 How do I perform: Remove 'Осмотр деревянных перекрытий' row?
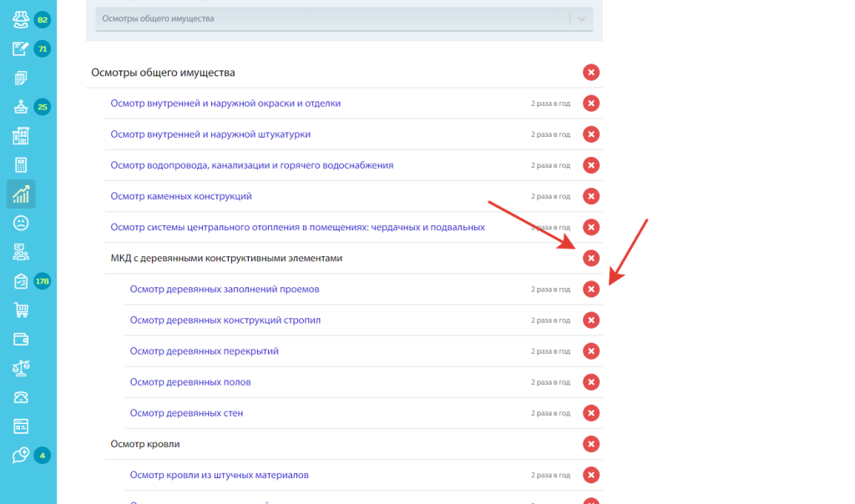point(591,351)
